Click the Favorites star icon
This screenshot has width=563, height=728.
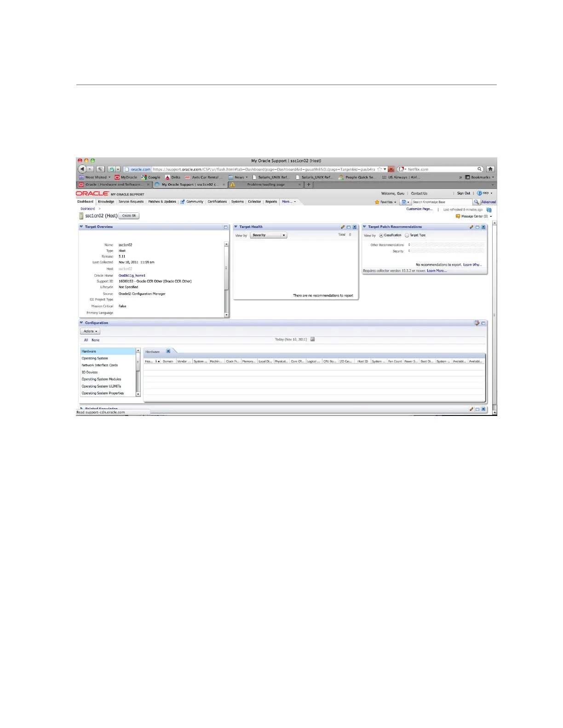377,202
